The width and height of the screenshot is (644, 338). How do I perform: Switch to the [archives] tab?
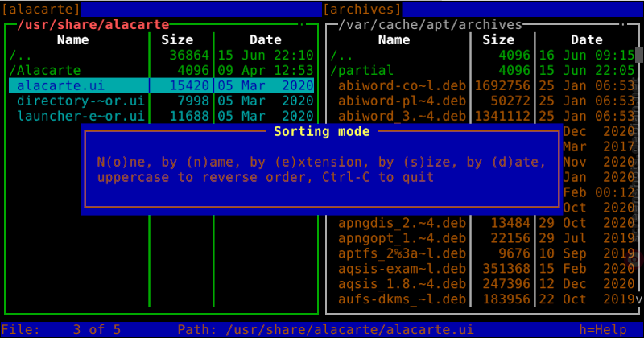[362, 9]
